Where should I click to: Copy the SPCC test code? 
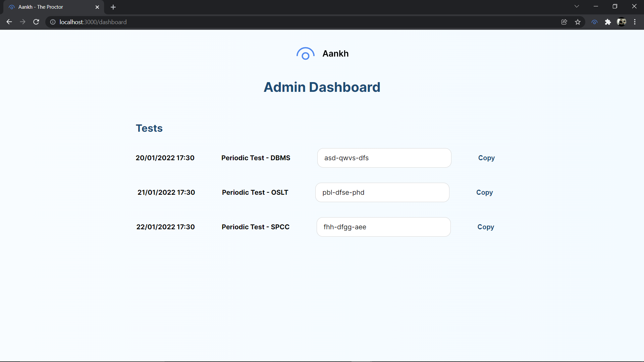pyautogui.click(x=486, y=227)
